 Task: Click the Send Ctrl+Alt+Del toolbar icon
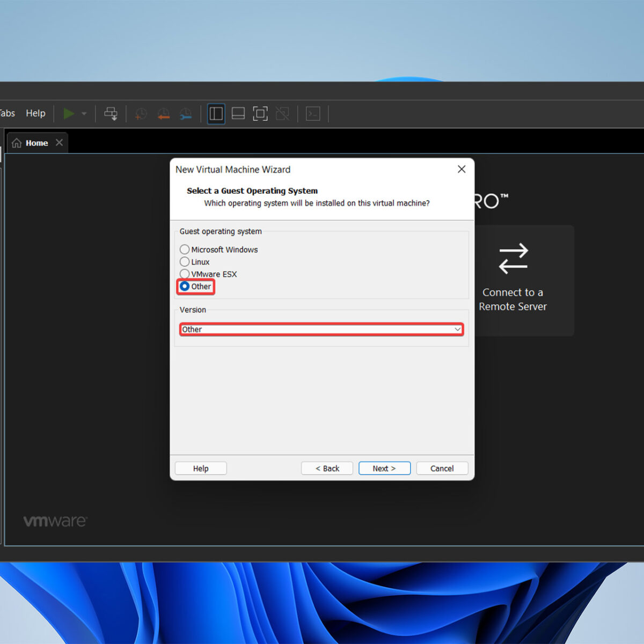click(x=111, y=113)
